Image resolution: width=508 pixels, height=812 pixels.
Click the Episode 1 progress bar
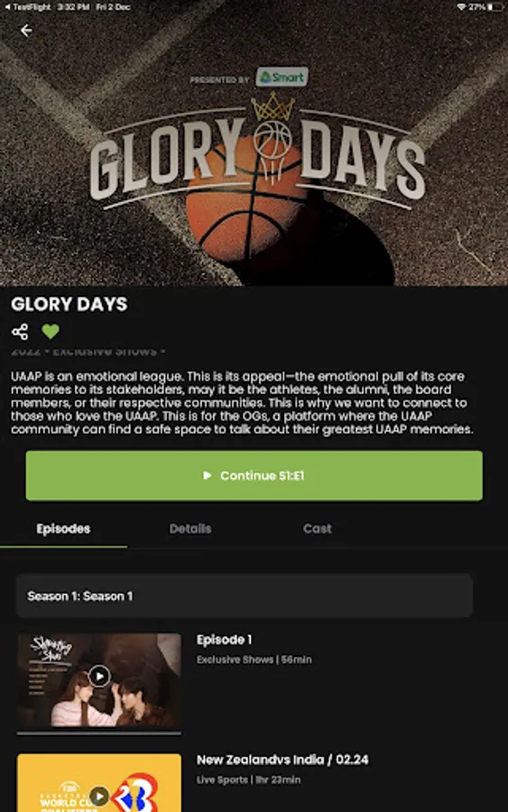(x=99, y=733)
